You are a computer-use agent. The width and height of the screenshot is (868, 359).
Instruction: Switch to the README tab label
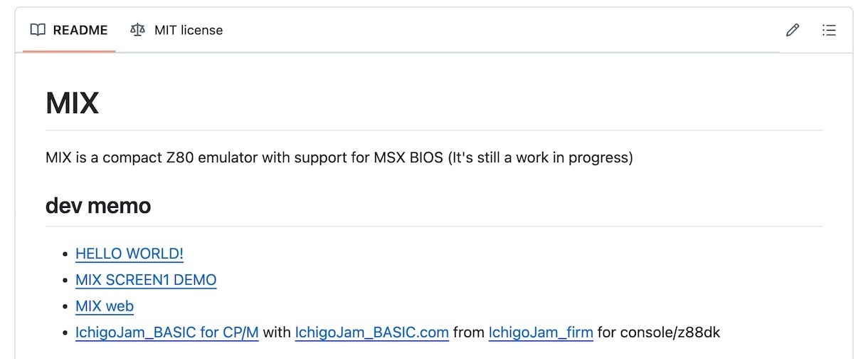point(80,30)
